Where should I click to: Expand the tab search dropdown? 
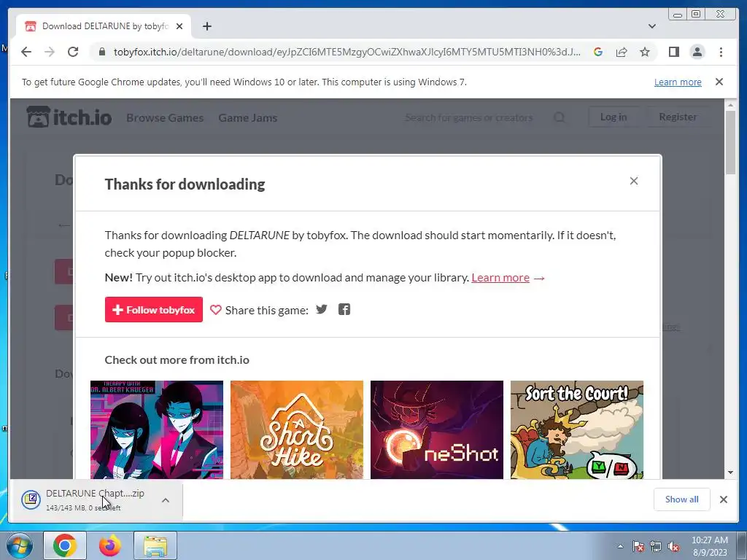point(652,26)
